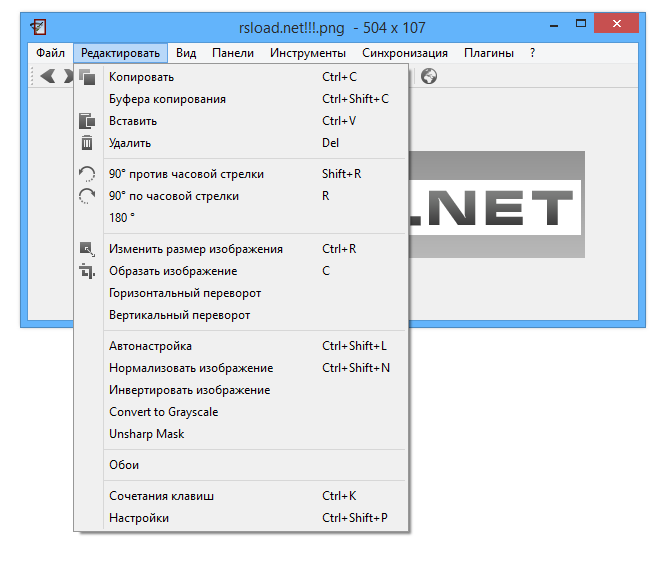665x577 pixels.
Task: Select Инвертировать изображение
Action: [241, 390]
